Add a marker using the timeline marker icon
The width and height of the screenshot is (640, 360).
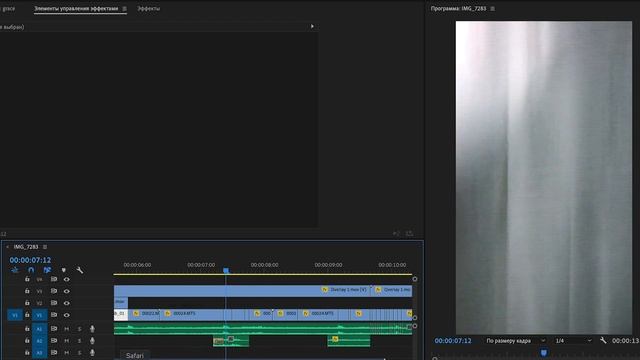[64, 270]
